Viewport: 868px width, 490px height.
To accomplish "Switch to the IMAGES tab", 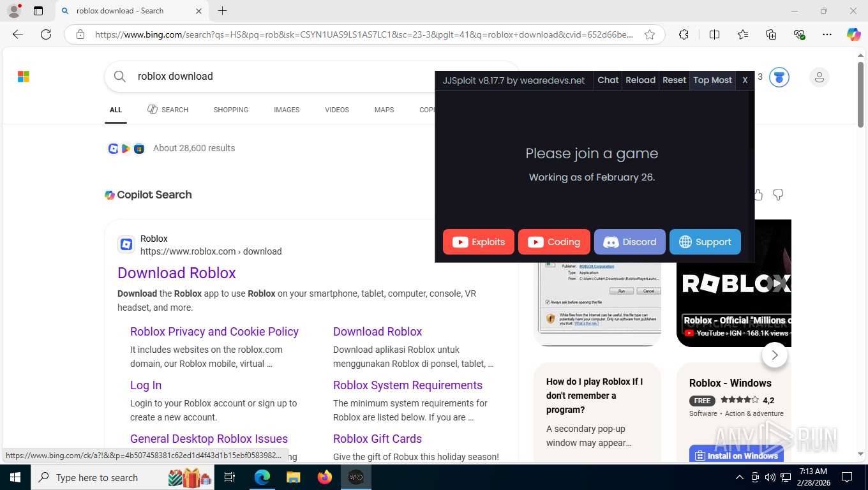I will click(287, 110).
